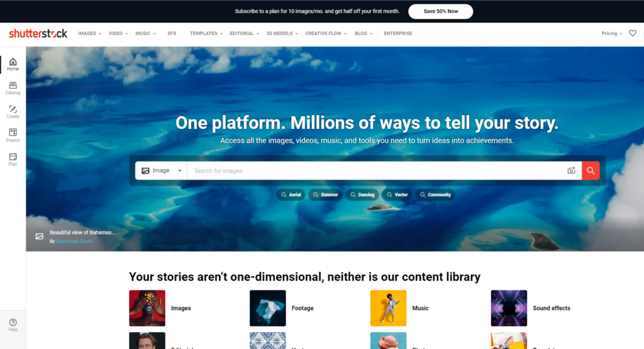Expand the Templates menu
644x349 pixels.
206,34
